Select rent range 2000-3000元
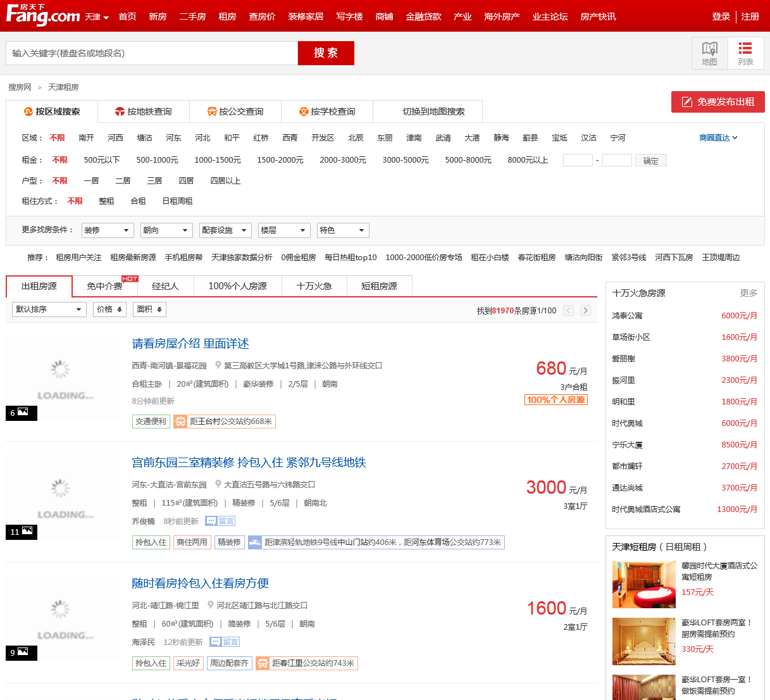This screenshot has width=770, height=700. click(343, 160)
